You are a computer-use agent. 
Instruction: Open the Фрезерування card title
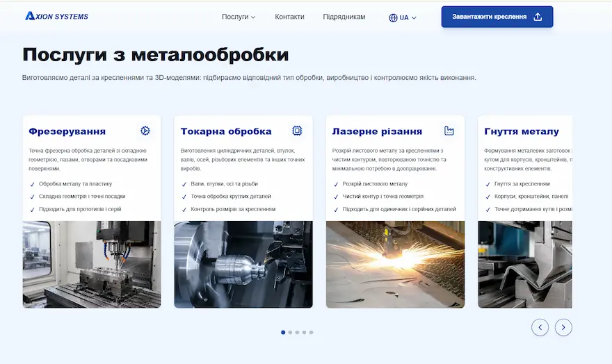click(x=67, y=131)
